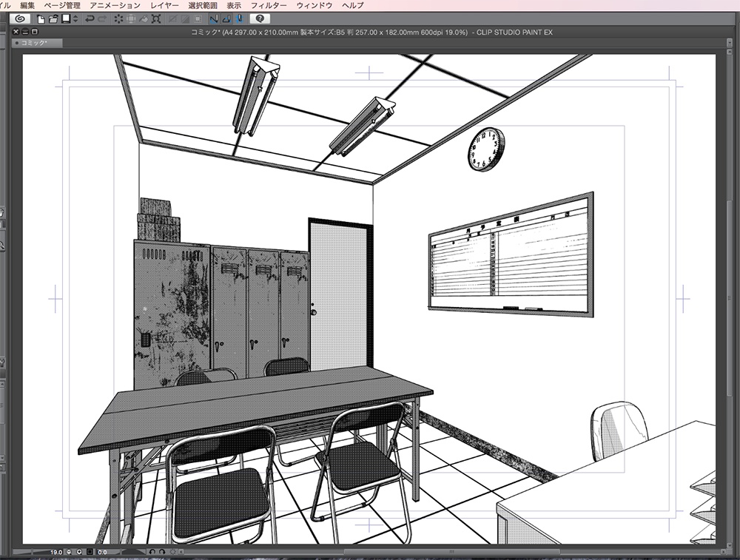Open CLIP STUDIO support question-mark button
This screenshot has width=740, height=560.
pos(260,19)
